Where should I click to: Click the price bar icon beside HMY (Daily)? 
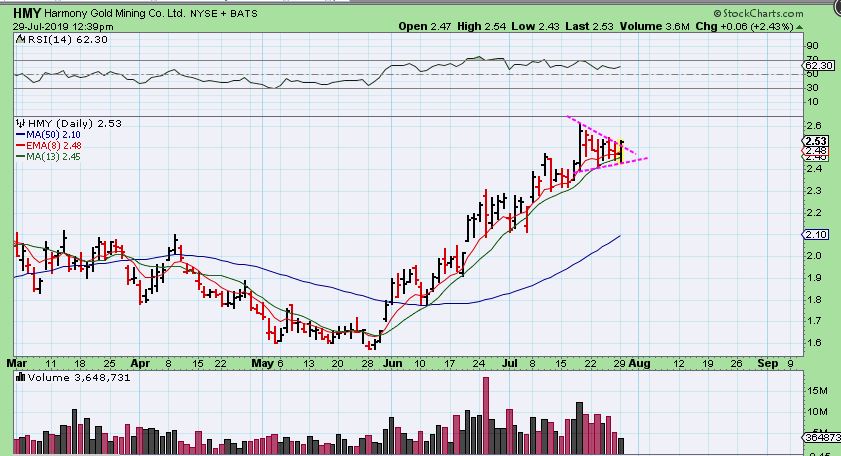pyautogui.click(x=21, y=123)
